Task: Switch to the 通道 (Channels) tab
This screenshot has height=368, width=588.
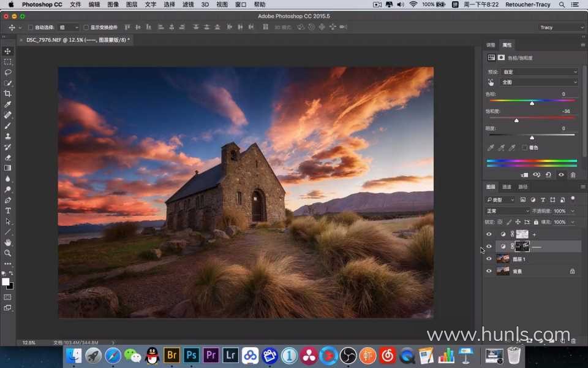Action: click(507, 186)
